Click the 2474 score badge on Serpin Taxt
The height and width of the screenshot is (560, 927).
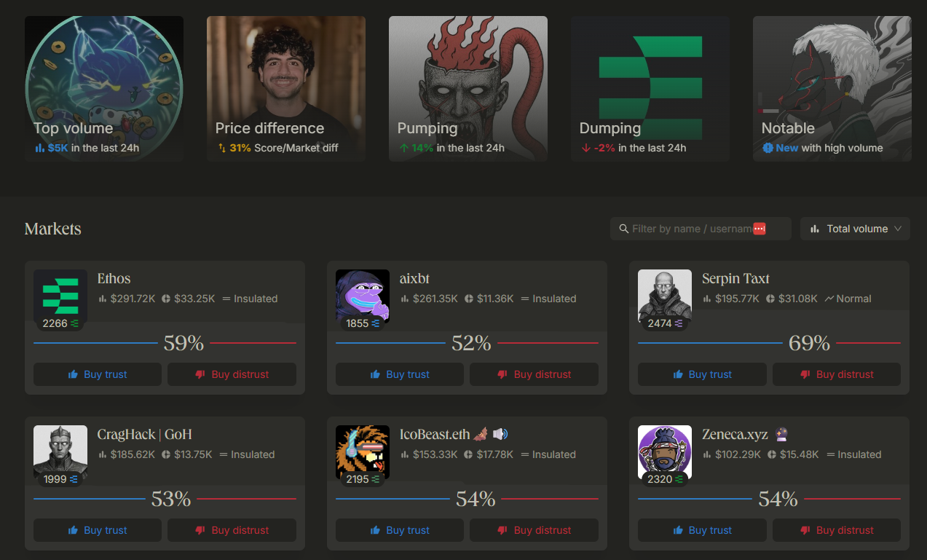tap(665, 323)
